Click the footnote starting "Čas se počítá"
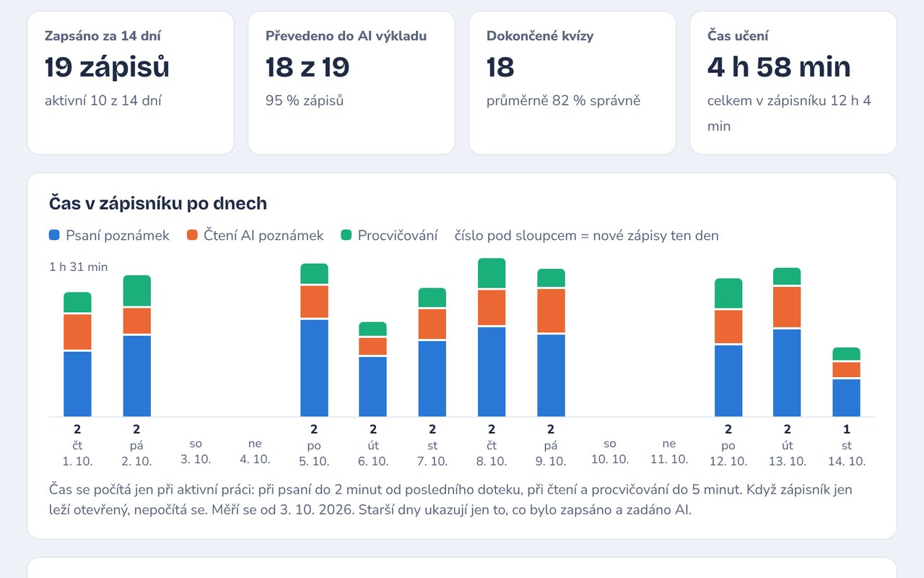Viewport: 924px width, 578px height. (x=450, y=500)
